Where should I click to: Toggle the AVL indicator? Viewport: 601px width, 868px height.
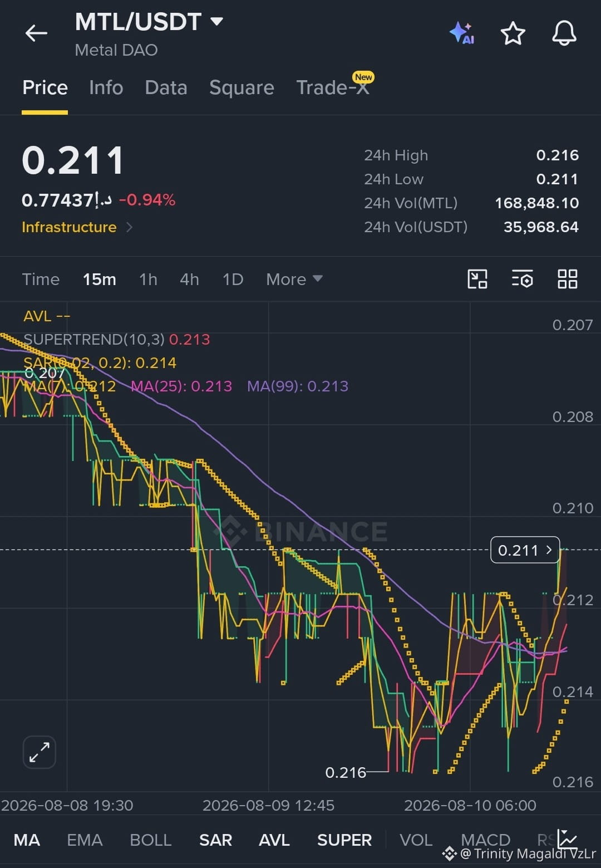(x=274, y=840)
